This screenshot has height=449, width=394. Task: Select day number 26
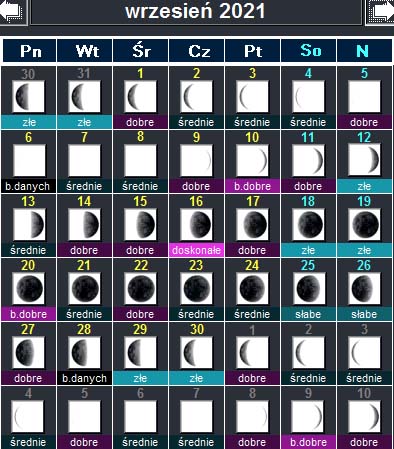click(364, 265)
